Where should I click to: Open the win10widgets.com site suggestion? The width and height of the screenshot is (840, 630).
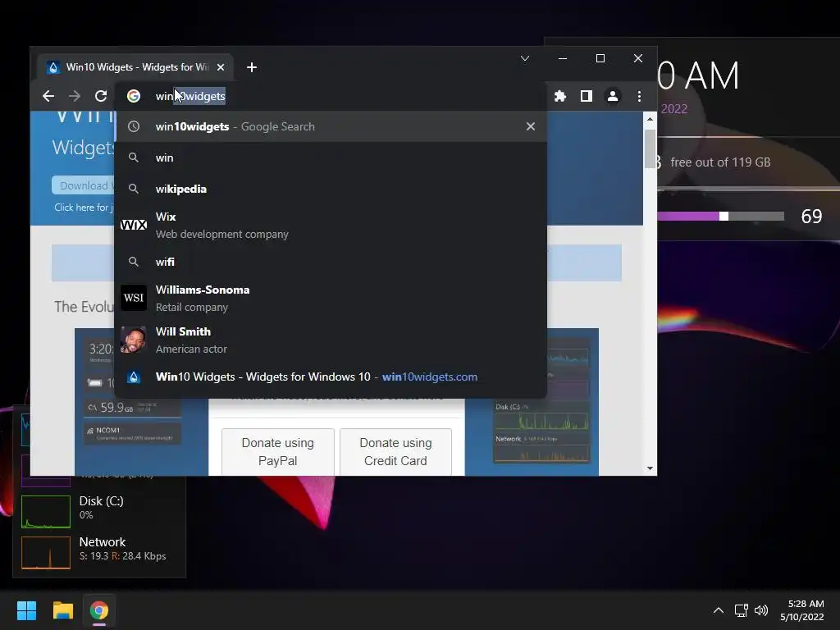[x=331, y=377]
